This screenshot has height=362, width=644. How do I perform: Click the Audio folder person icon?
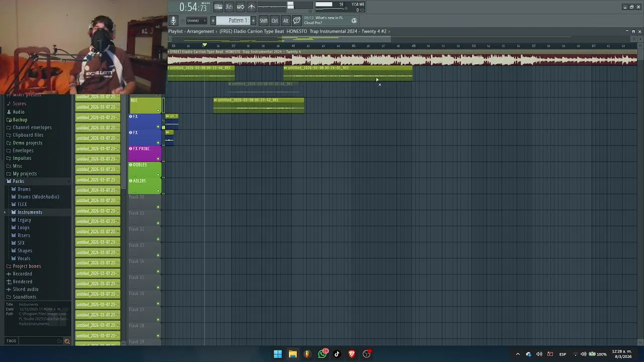tap(9, 112)
